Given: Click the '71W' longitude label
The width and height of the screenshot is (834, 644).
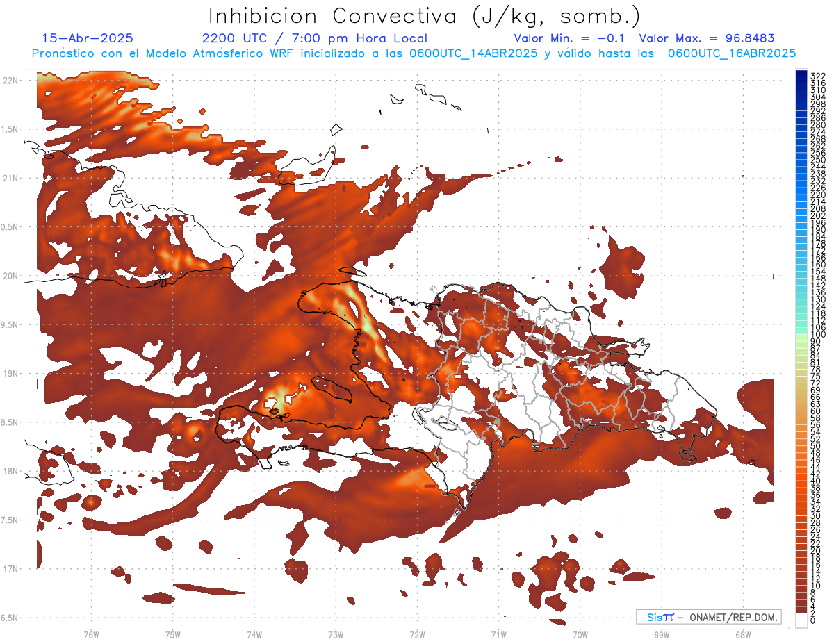Looking at the screenshot, I should point(498,634).
